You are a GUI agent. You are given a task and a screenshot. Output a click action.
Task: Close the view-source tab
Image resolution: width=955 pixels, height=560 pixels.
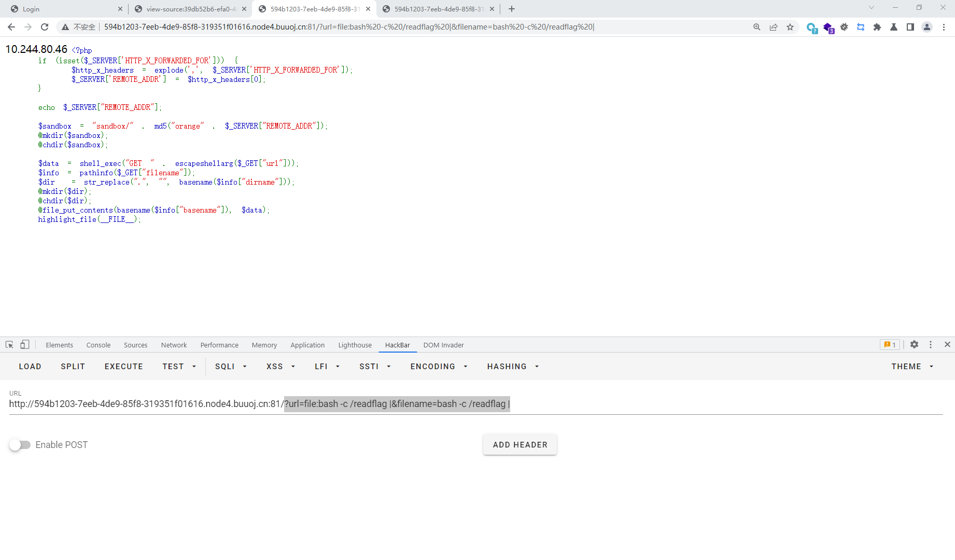[244, 9]
